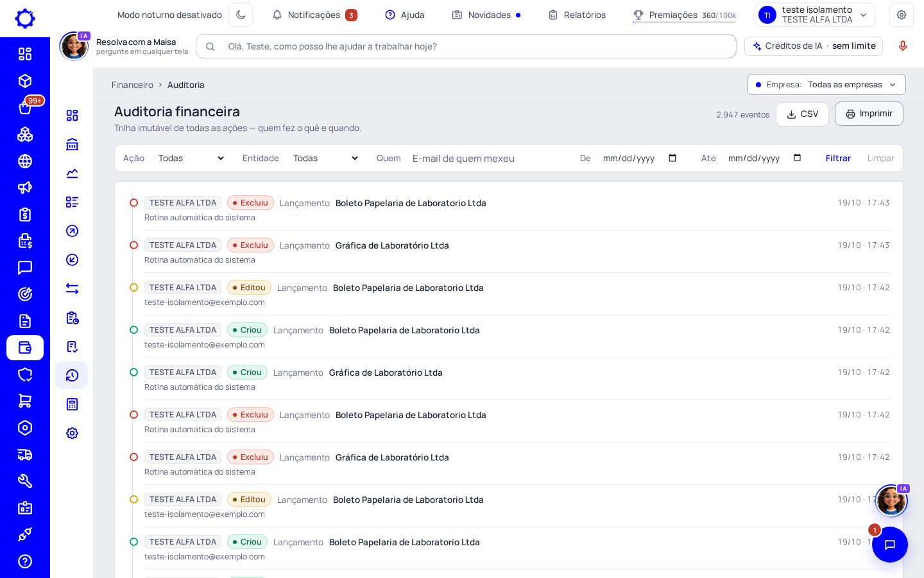This screenshot has height=578, width=924.
Task: Open sidebar icon with 99+ badge
Action: [x=25, y=107]
